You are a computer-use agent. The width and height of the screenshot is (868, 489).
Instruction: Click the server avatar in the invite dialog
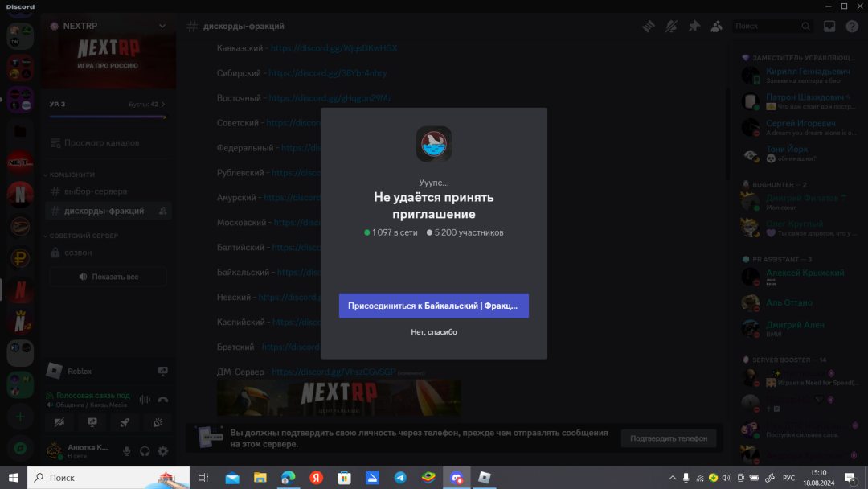click(x=434, y=144)
